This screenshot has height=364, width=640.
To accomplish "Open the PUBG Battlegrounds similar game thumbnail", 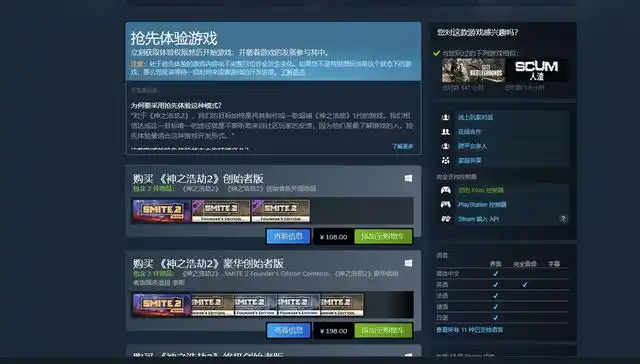I will click(x=473, y=70).
